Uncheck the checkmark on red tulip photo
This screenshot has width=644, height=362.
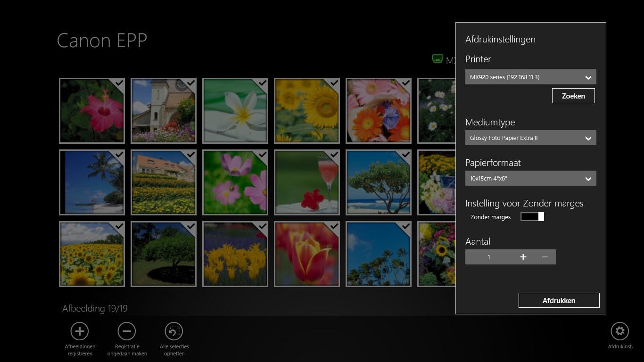click(x=334, y=226)
